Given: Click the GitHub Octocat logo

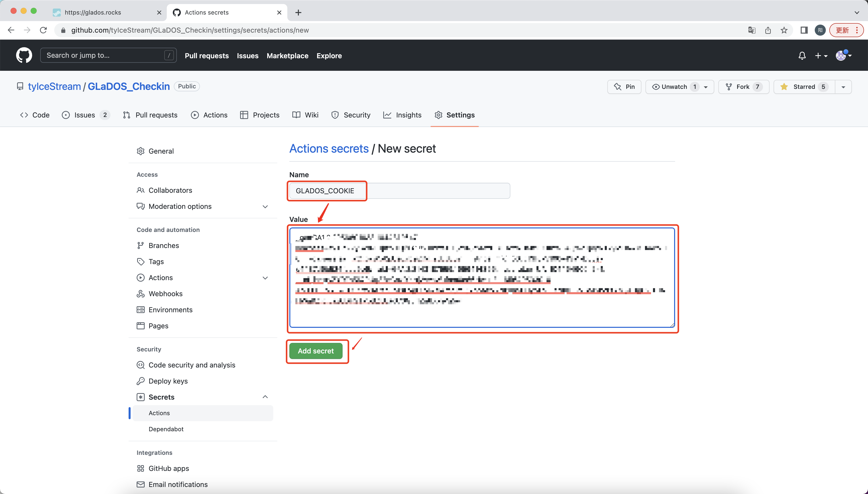Looking at the screenshot, I should pos(24,55).
